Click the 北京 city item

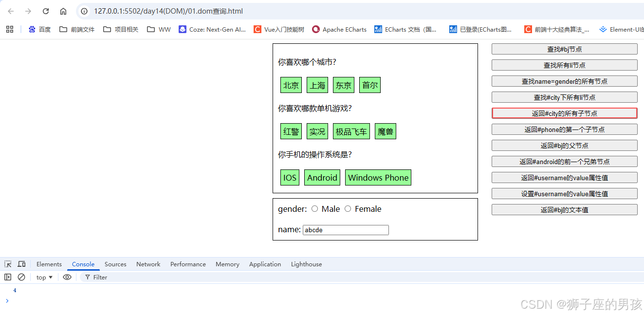click(291, 85)
